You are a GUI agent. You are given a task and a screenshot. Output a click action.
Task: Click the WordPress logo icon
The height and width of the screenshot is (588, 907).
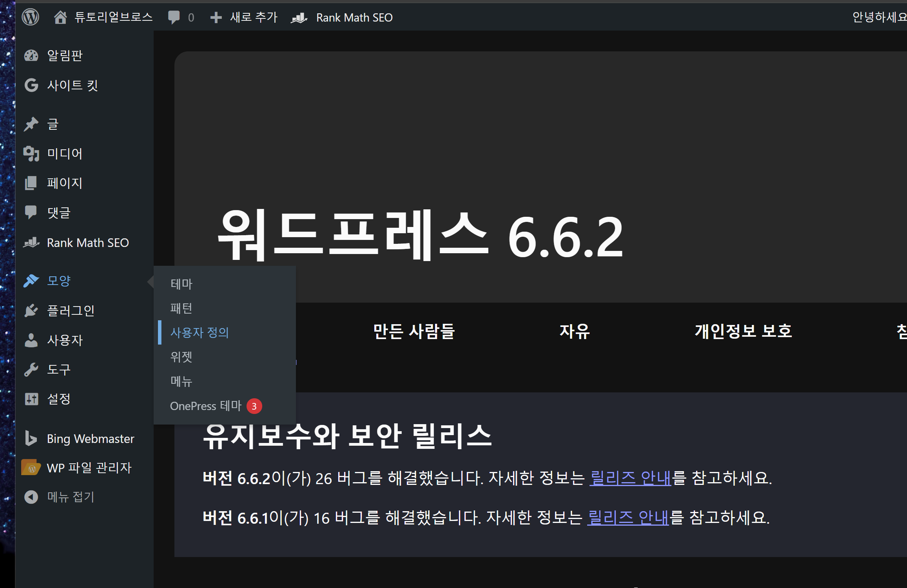point(30,17)
